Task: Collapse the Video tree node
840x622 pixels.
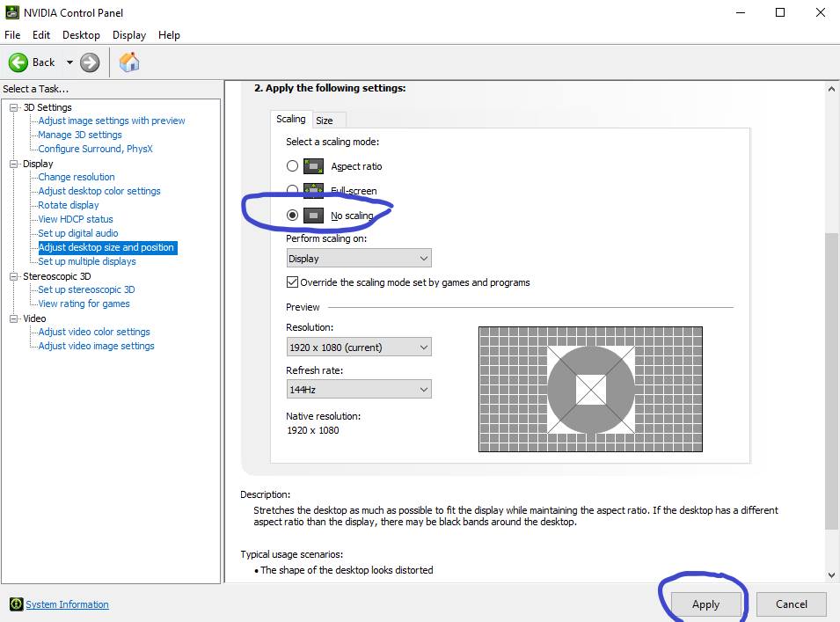Action: tap(14, 318)
